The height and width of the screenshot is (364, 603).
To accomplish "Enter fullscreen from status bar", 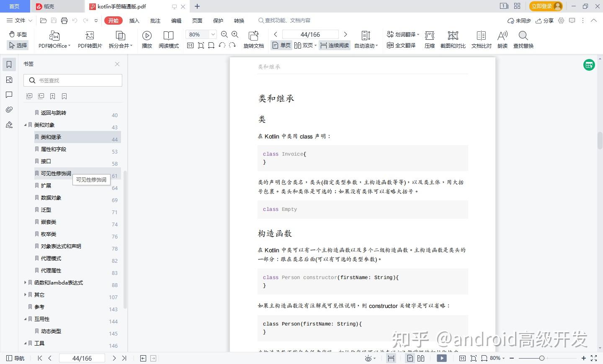I will pos(594,358).
